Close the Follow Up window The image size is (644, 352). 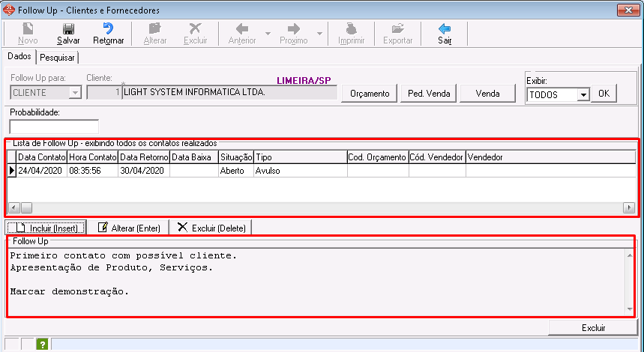pos(628,10)
